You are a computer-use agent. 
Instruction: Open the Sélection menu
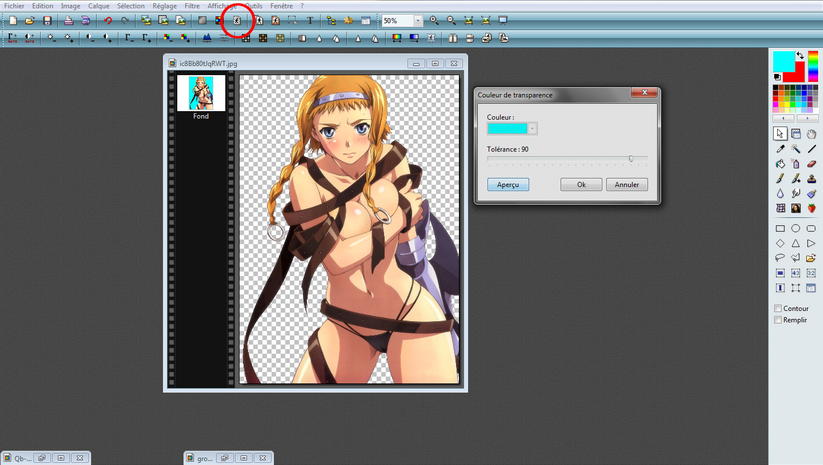131,6
